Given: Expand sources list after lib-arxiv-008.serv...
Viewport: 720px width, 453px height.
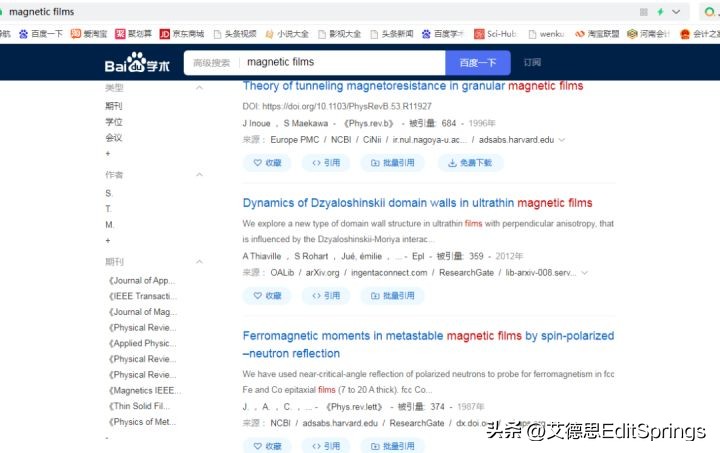Looking at the screenshot, I should click(x=585, y=273).
